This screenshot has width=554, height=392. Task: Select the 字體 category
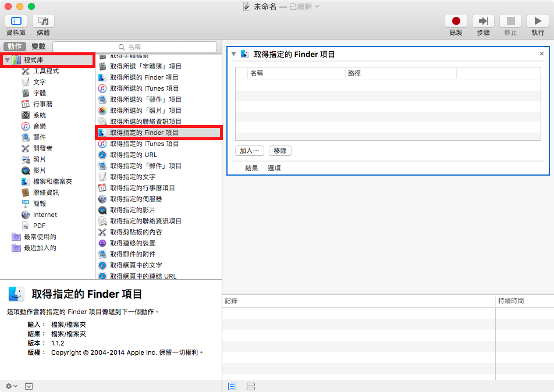pos(39,93)
